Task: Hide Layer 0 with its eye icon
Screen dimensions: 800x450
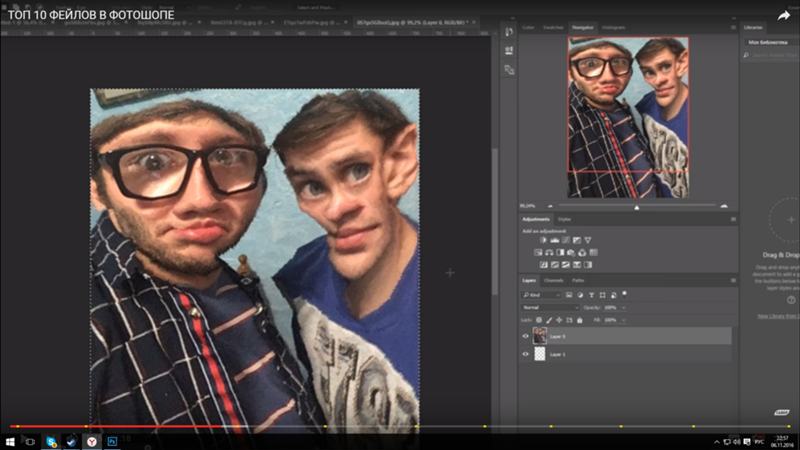Action: pyautogui.click(x=526, y=336)
